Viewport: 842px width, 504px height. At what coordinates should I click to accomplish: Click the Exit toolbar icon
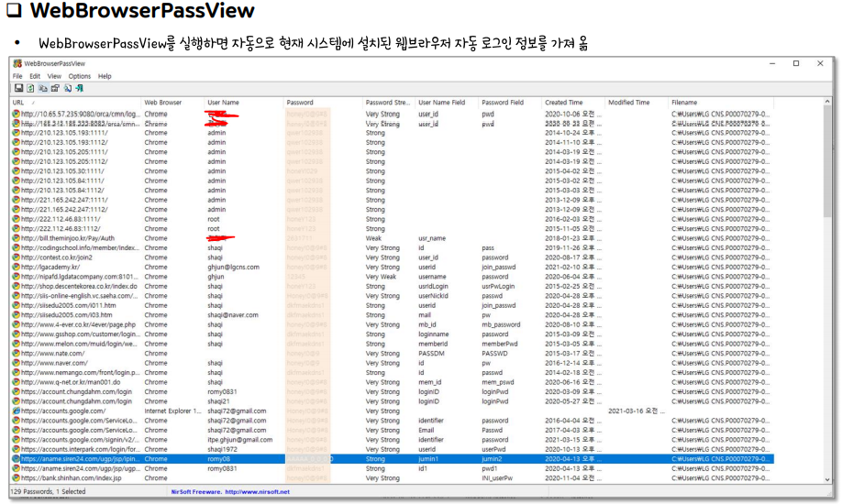click(80, 88)
